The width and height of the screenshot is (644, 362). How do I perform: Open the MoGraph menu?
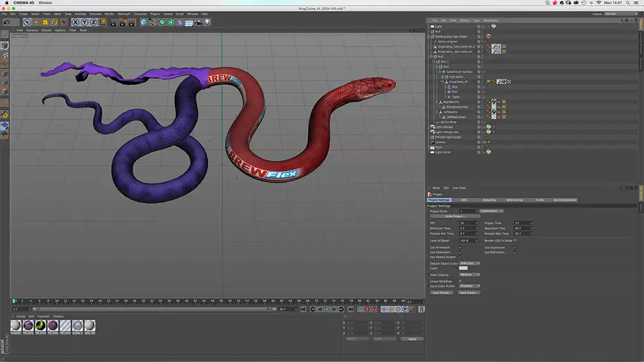pos(124,14)
